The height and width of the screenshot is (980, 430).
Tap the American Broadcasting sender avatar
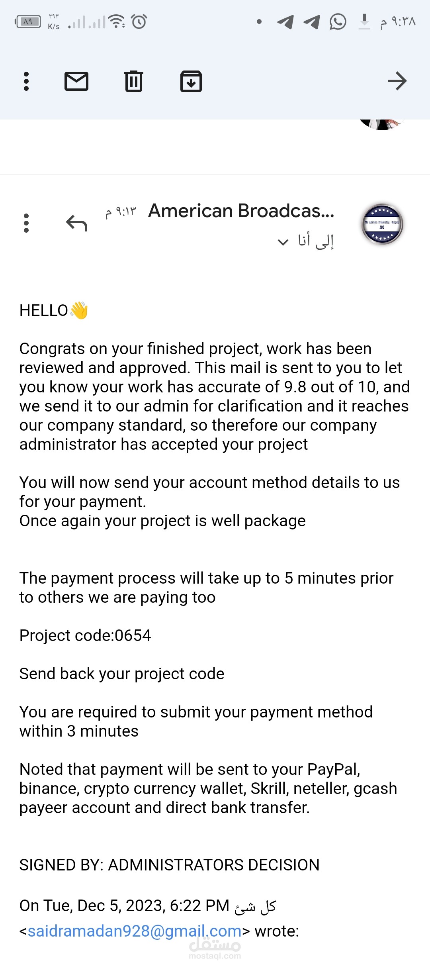point(382,224)
